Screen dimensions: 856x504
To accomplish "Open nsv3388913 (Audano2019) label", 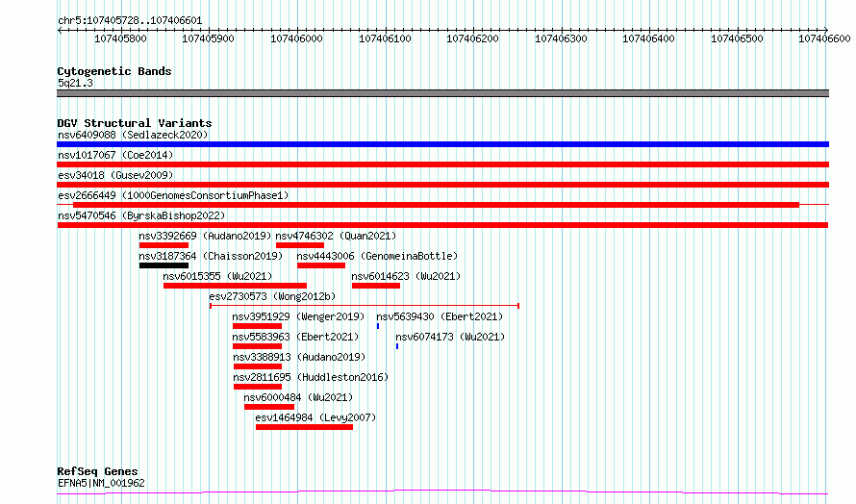I will tap(299, 357).
